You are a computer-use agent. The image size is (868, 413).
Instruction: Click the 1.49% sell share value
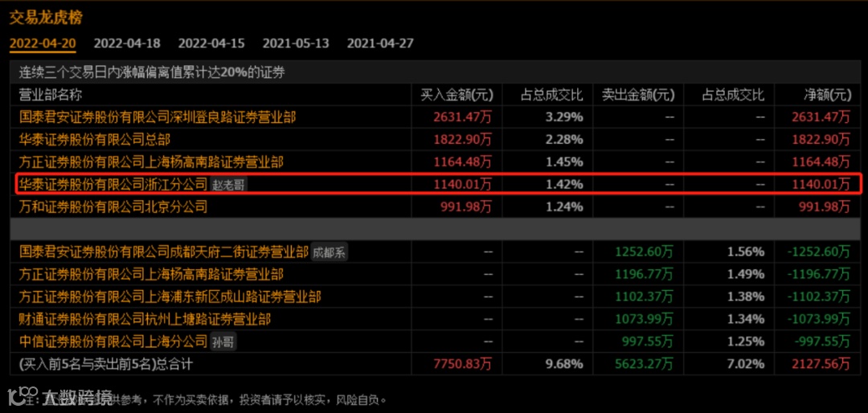pos(747,275)
